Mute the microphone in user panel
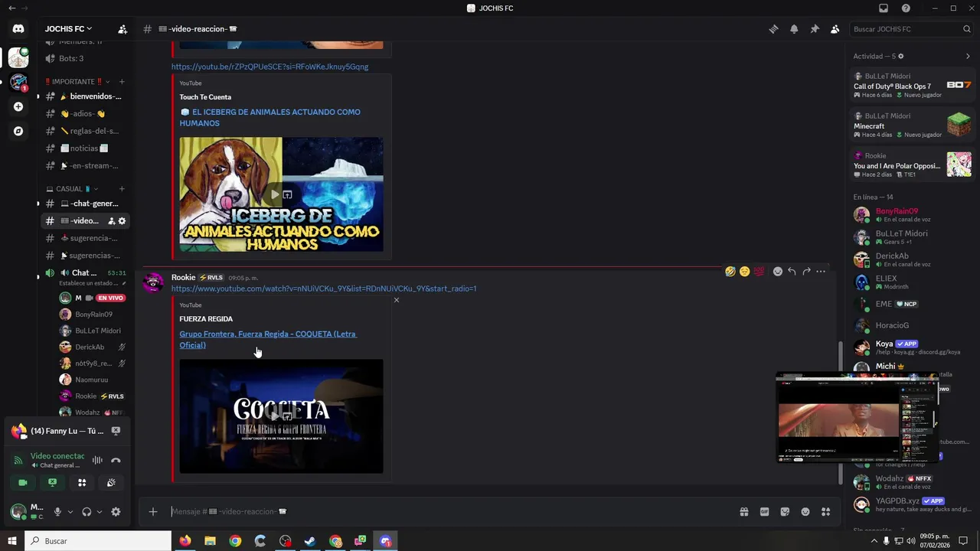 57,512
